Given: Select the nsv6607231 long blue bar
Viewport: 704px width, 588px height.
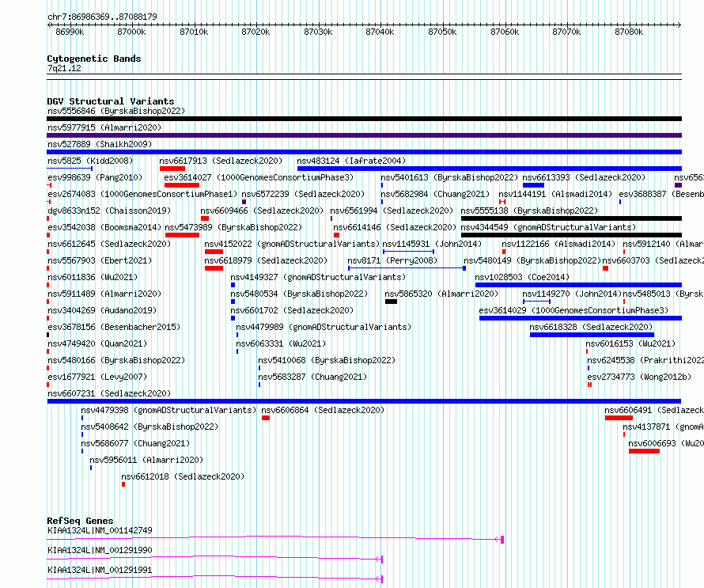Looking at the screenshot, I should click(x=364, y=401).
